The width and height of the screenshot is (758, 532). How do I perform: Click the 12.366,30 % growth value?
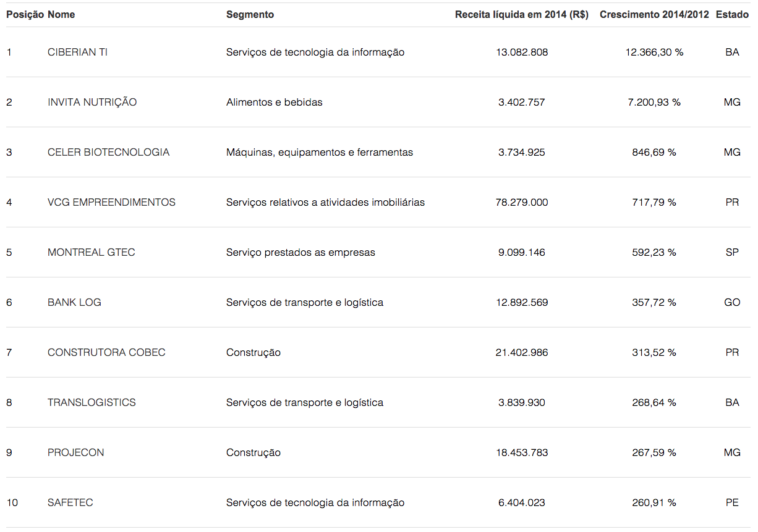(654, 53)
